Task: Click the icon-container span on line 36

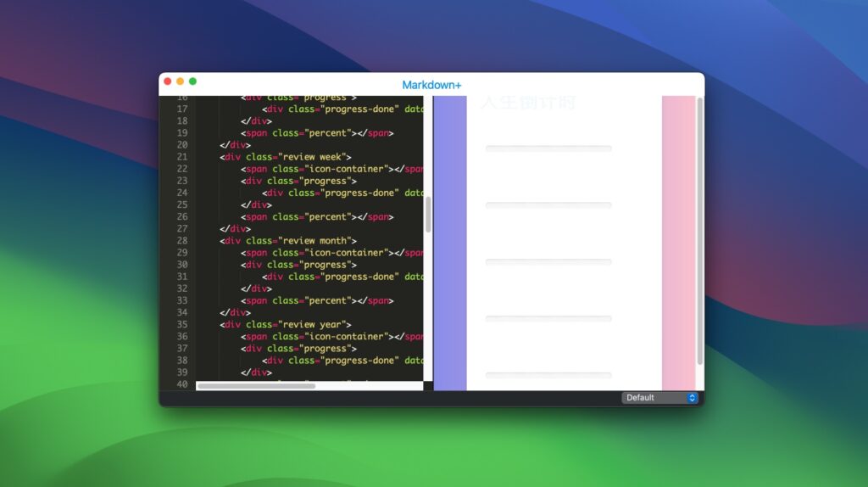Action: coord(332,336)
